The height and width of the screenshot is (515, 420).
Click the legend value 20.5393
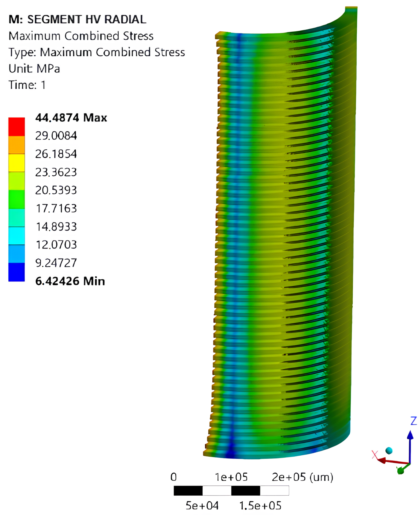pyautogui.click(x=56, y=190)
